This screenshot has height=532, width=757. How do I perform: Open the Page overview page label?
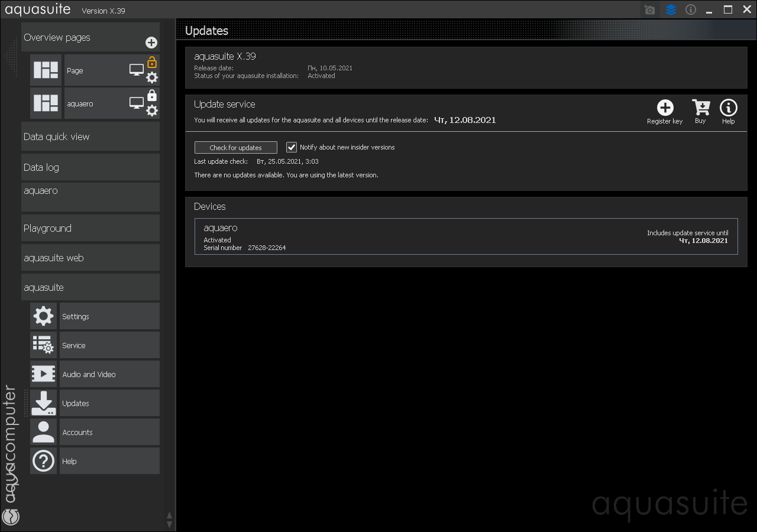[x=75, y=71]
